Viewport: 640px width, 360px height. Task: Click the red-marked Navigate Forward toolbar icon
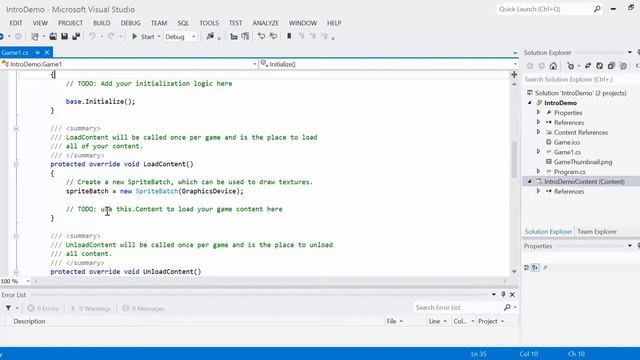[x=273, y=37]
